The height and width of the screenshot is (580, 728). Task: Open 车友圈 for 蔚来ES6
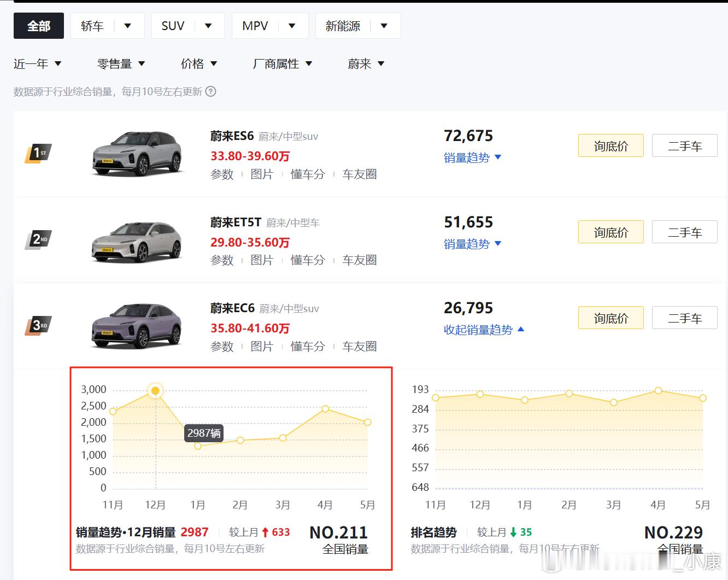coord(360,174)
